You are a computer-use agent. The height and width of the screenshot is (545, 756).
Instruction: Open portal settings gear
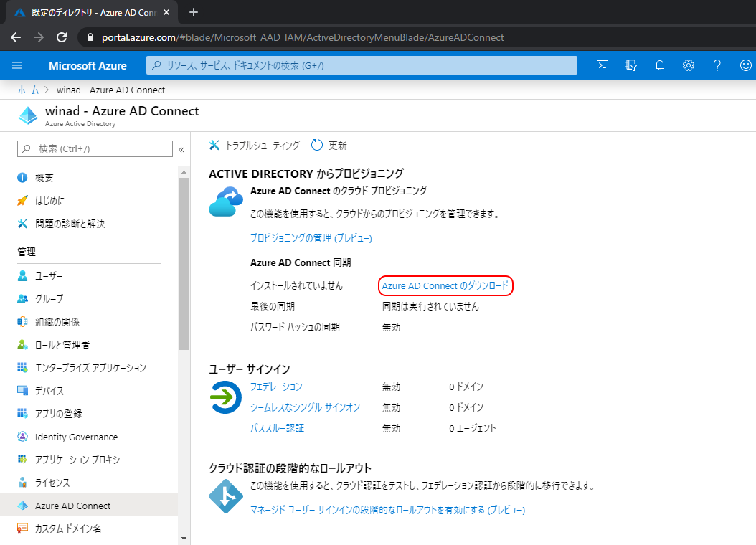[689, 65]
